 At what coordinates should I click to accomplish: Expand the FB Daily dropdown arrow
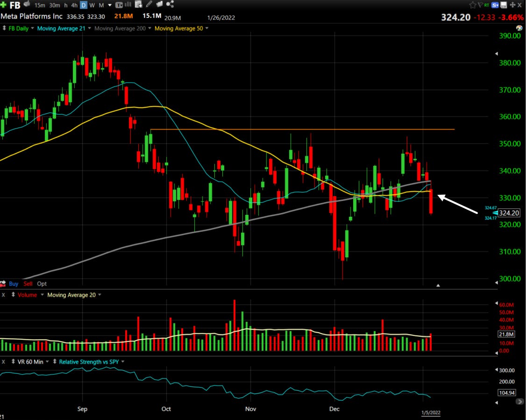pos(33,28)
